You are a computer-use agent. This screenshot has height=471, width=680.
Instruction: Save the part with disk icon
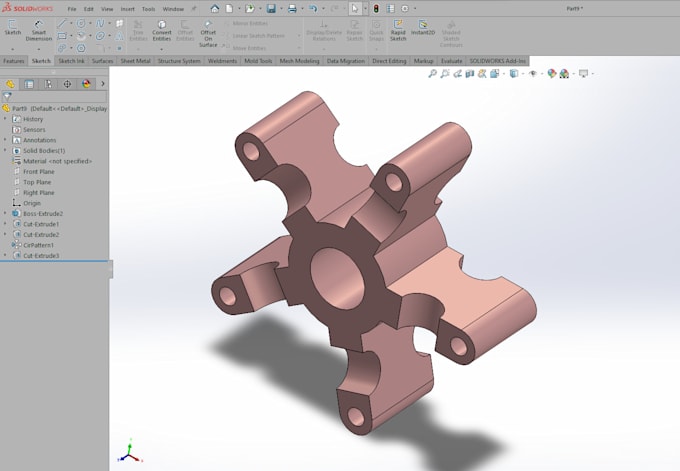271,8
